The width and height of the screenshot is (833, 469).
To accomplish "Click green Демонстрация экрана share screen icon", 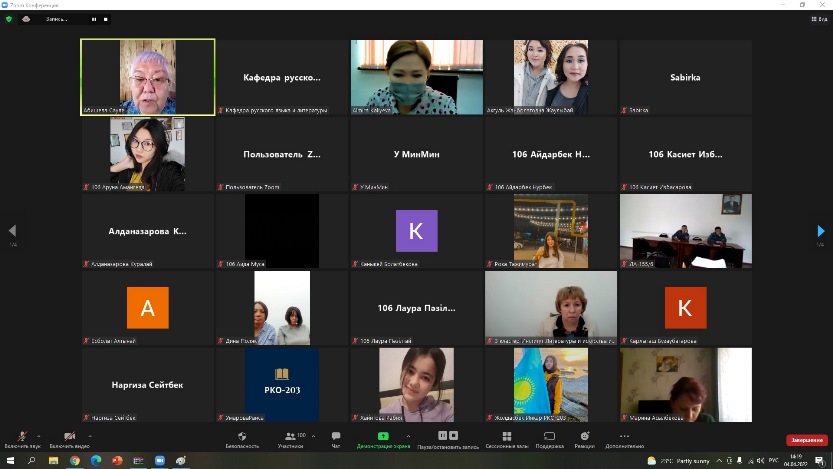I will [382, 437].
